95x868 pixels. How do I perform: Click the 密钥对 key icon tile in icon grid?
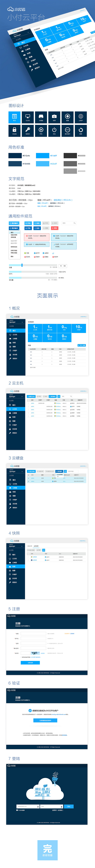pos(28,131)
